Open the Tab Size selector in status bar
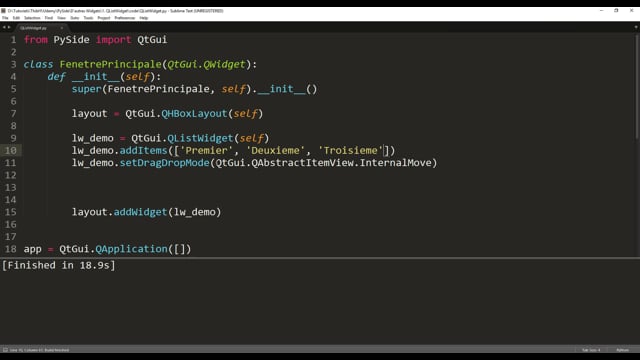 (591, 350)
